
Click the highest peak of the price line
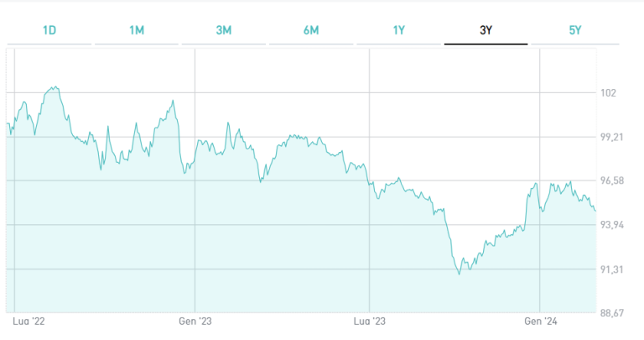[55, 86]
